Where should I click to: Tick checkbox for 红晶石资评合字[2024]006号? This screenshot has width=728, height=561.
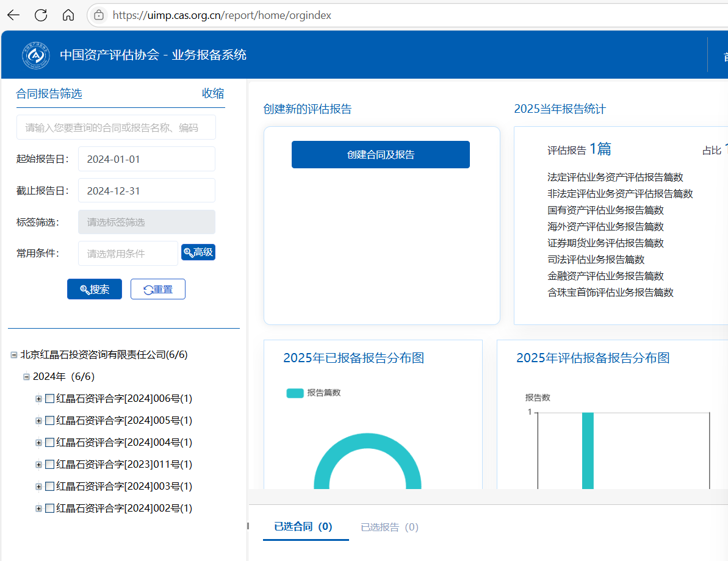point(49,399)
